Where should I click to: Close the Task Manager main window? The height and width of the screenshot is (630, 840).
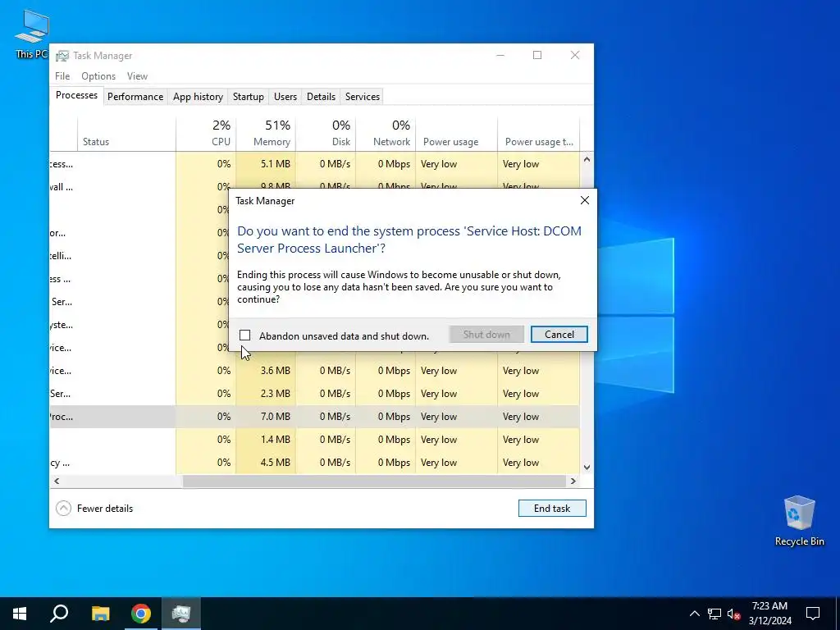click(x=575, y=55)
